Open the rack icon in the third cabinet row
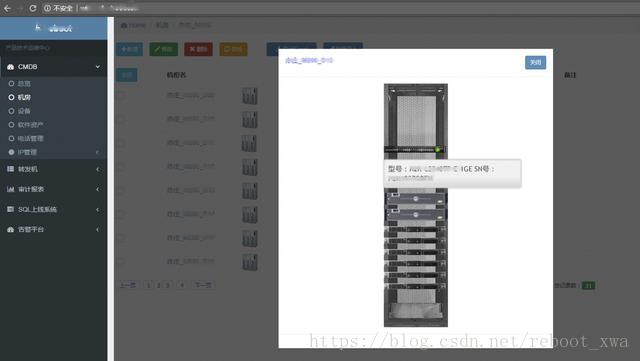640x361 pixels. (249, 143)
